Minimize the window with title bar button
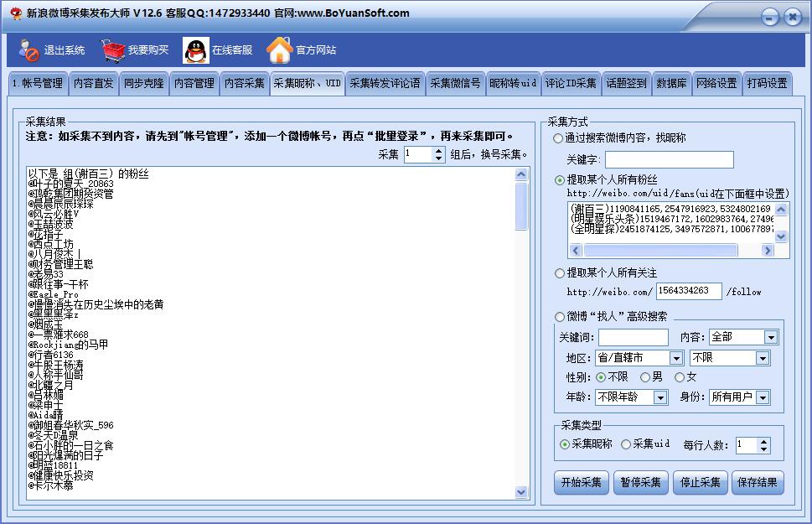Screen dimensions: 812x524 (769, 18)
